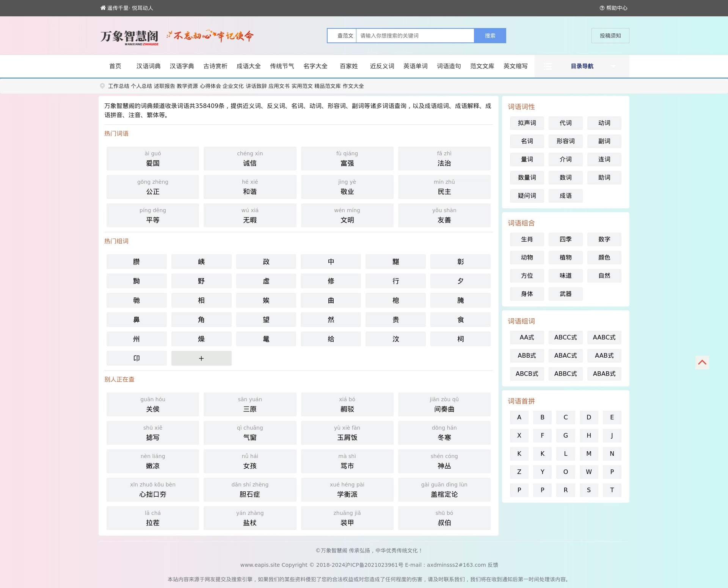Click the 反馈 link in footer
Screen dimensions: 728x588
tap(493, 565)
